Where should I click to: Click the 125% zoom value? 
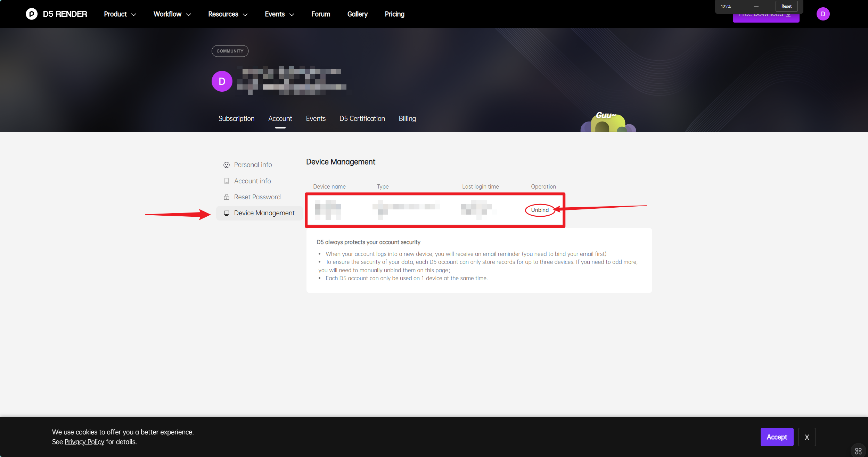coord(726,7)
